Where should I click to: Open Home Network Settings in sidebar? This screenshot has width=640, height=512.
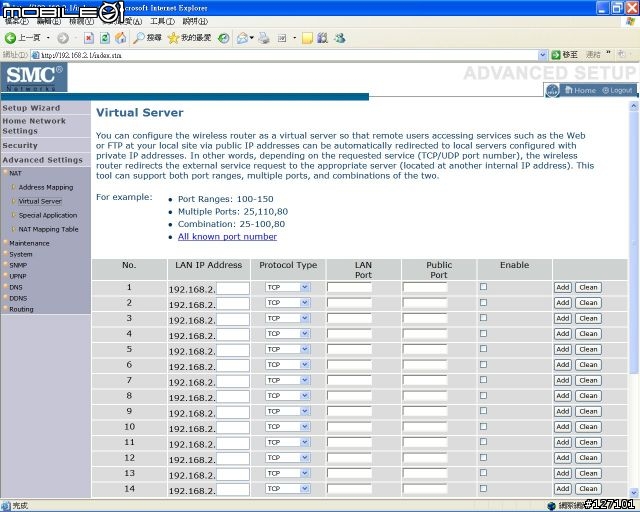coord(34,126)
